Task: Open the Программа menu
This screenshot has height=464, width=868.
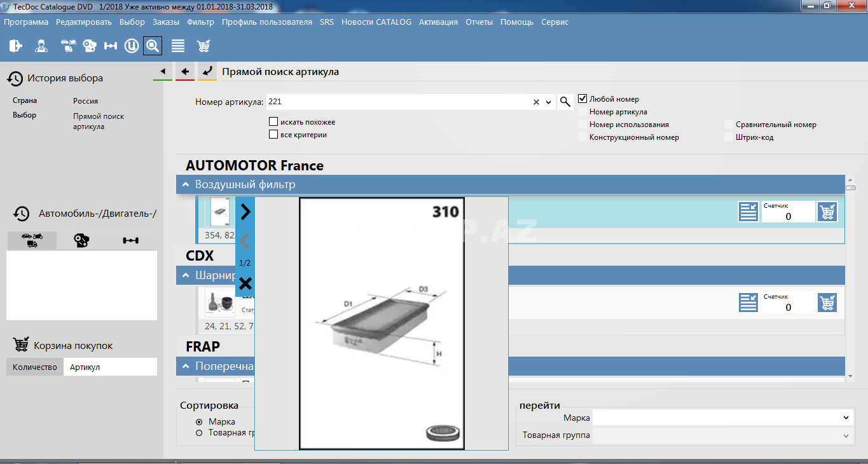Action: (x=26, y=22)
